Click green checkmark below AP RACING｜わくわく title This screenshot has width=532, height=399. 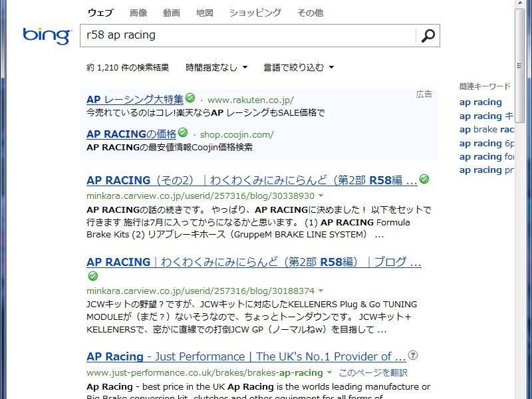[x=93, y=276]
